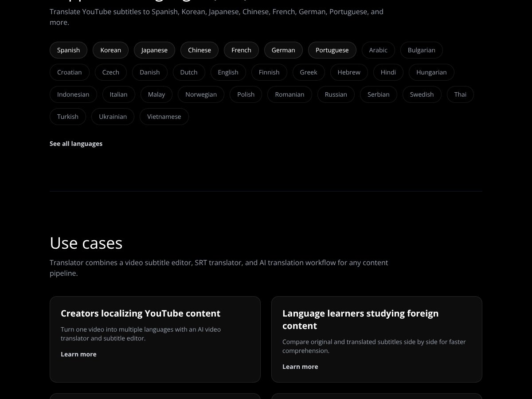
Task: Select the Spanish language pill
Action: coord(68,50)
